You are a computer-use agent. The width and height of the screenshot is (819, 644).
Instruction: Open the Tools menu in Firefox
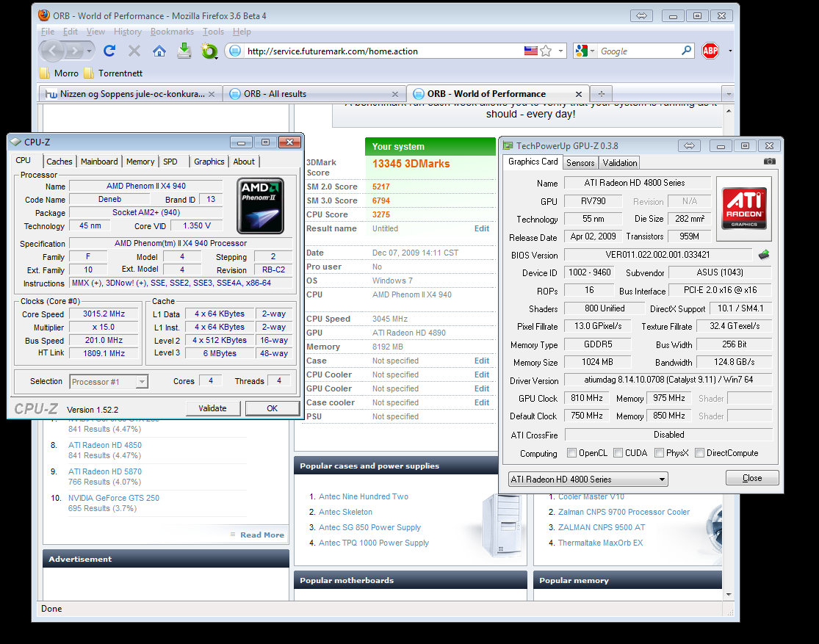pos(213,32)
